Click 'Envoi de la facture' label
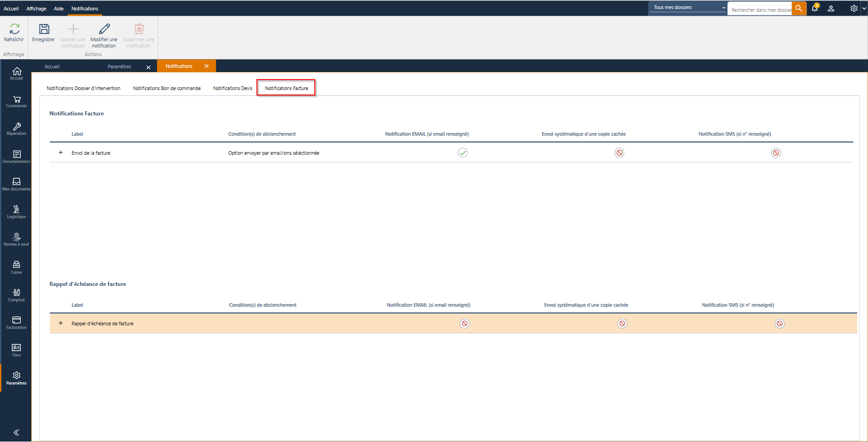 pyautogui.click(x=91, y=153)
